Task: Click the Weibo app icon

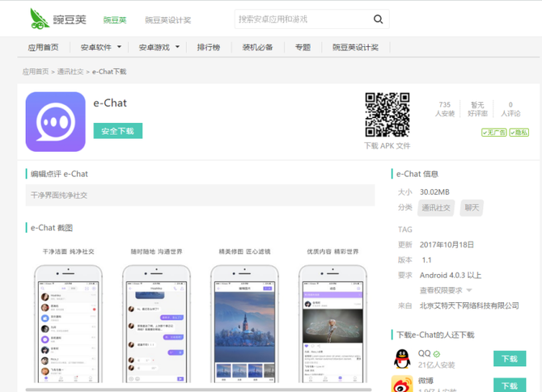Action: coord(402,384)
